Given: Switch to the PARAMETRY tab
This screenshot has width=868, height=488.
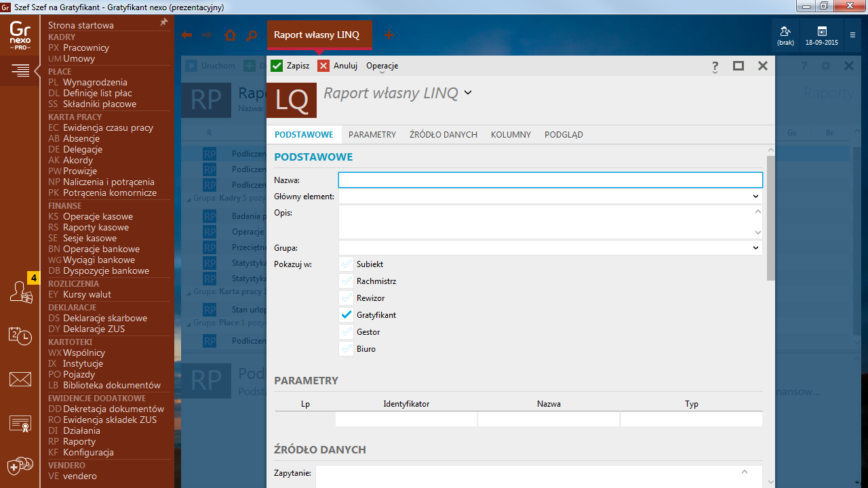Looking at the screenshot, I should 372,135.
